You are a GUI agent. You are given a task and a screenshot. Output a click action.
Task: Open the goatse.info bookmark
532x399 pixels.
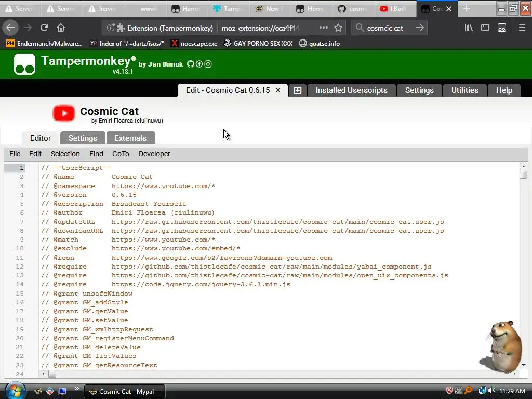click(x=320, y=44)
